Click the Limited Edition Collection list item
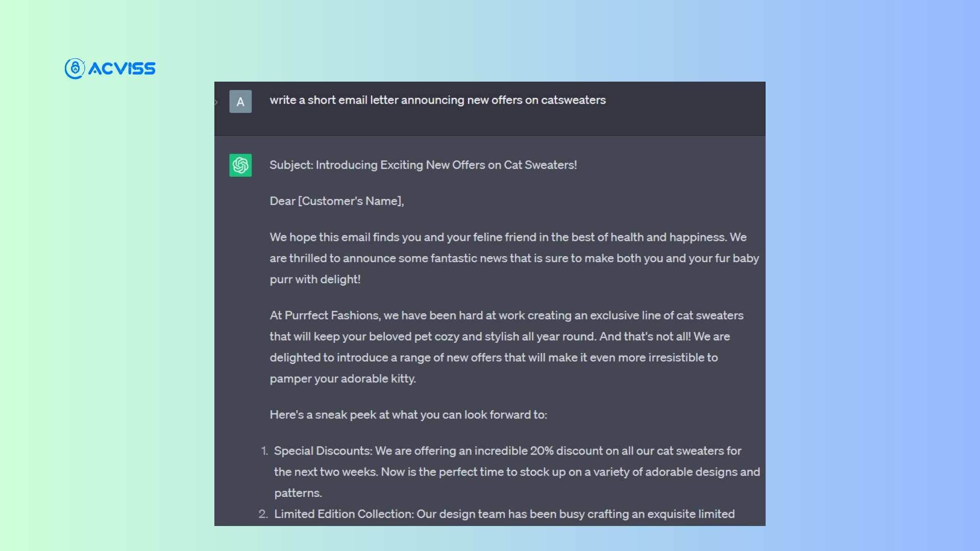Viewport: 980px width, 551px height. click(x=504, y=514)
